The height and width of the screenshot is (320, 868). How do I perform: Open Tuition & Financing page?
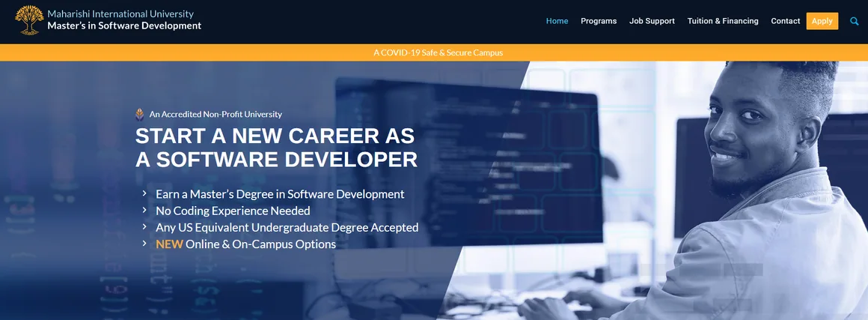pos(723,21)
